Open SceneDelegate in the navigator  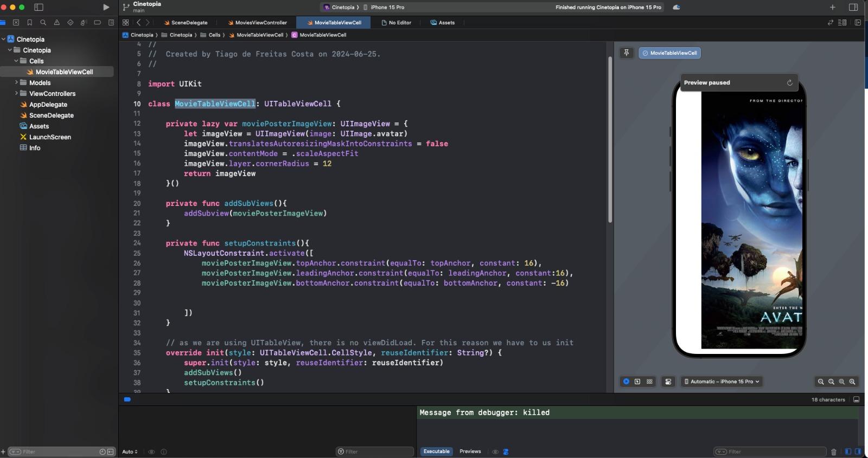[x=52, y=115]
